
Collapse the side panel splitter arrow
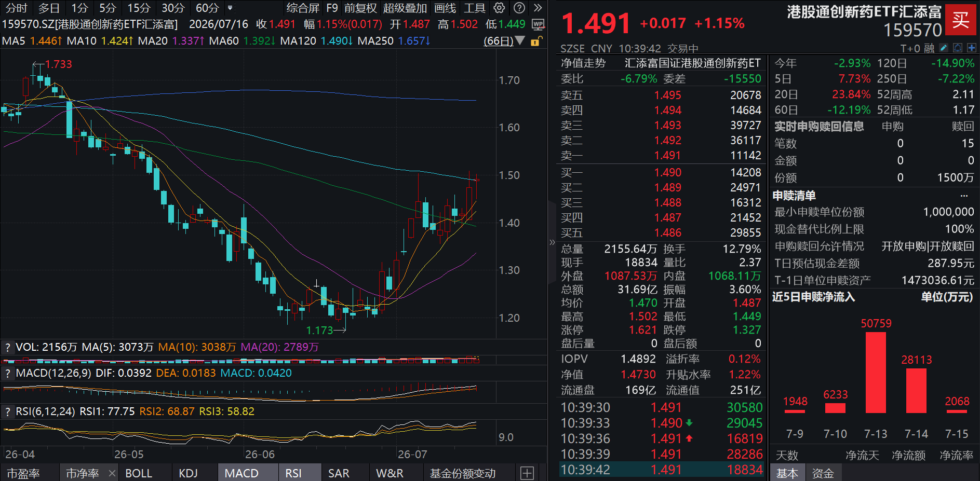[x=552, y=242]
